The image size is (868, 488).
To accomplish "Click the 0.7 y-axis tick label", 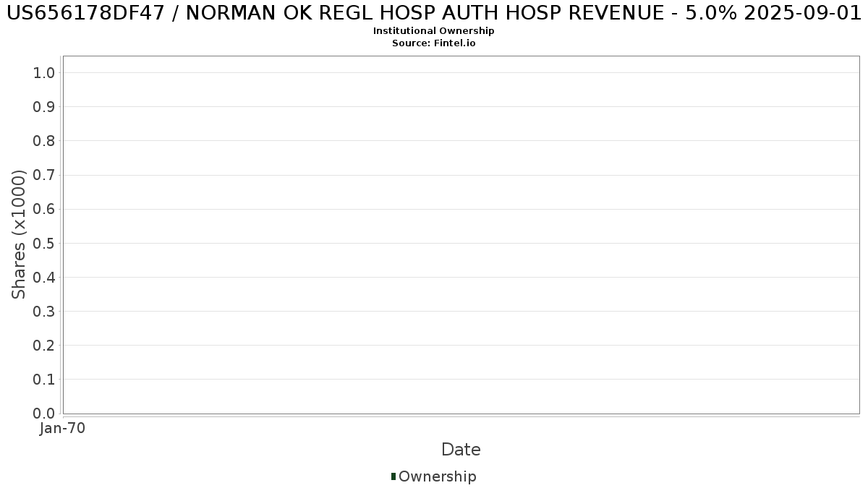I will pos(44,175).
